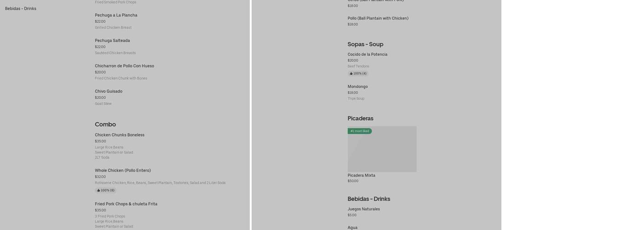Click the Sopas - Soup section heading
The height and width of the screenshot is (230, 644).
tap(365, 44)
